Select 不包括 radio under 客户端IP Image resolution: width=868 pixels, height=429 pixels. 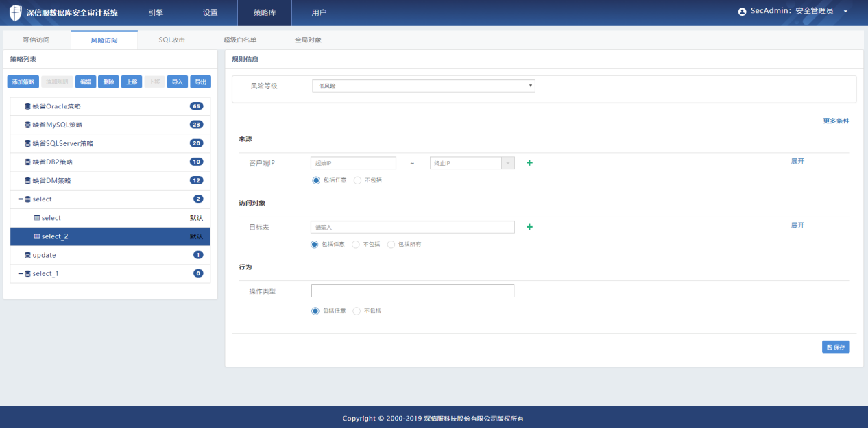[x=357, y=180]
